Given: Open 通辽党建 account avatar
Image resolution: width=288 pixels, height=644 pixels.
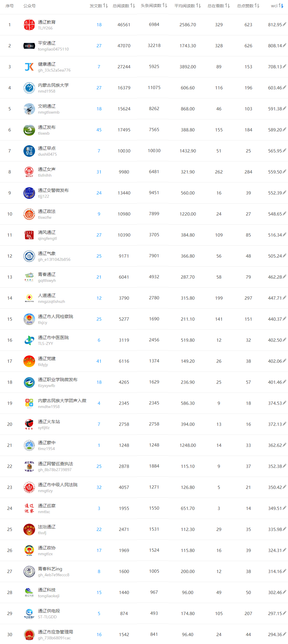Looking at the screenshot, I should 29,361.
